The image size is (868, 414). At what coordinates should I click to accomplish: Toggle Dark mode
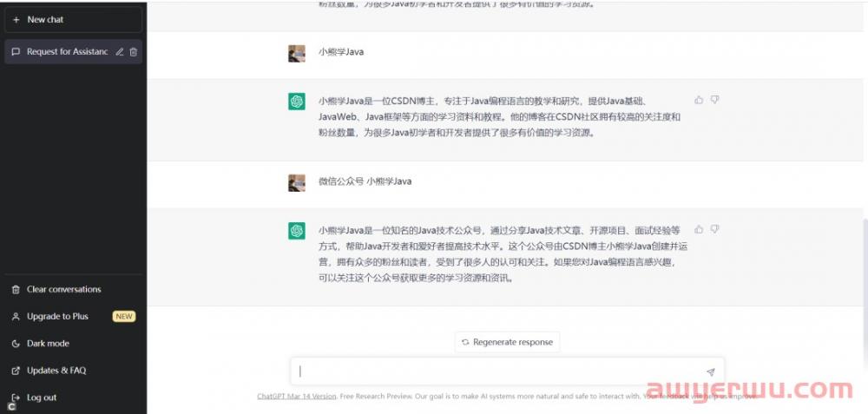73,343
